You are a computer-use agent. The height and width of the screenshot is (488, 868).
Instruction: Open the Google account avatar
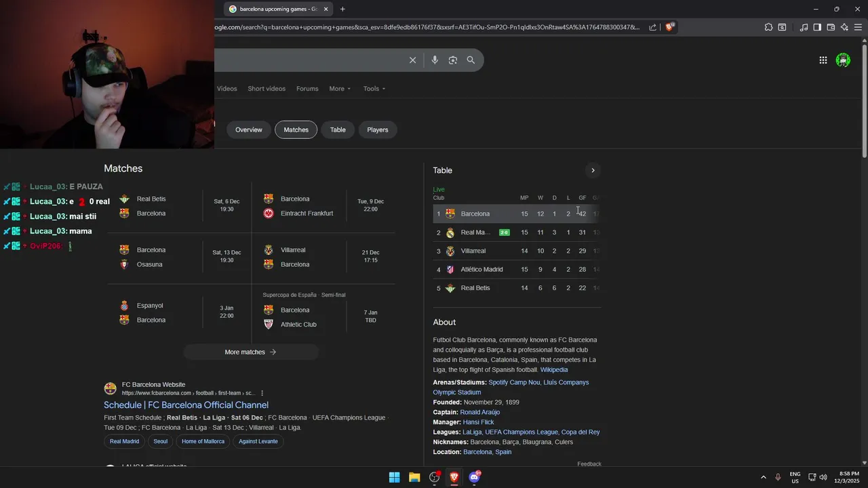[843, 60]
